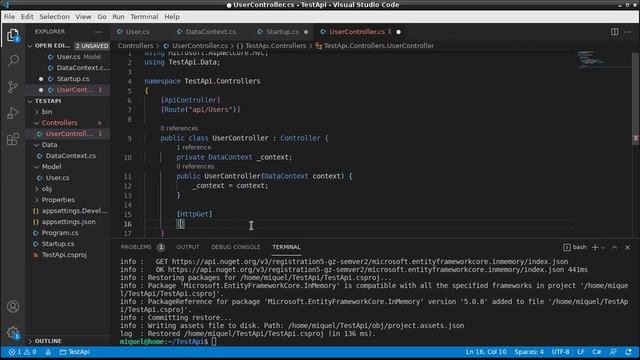Image resolution: width=640 pixels, height=360 pixels.
Task: Open the Manage gear icon
Action: pyautogui.click(x=13, y=333)
